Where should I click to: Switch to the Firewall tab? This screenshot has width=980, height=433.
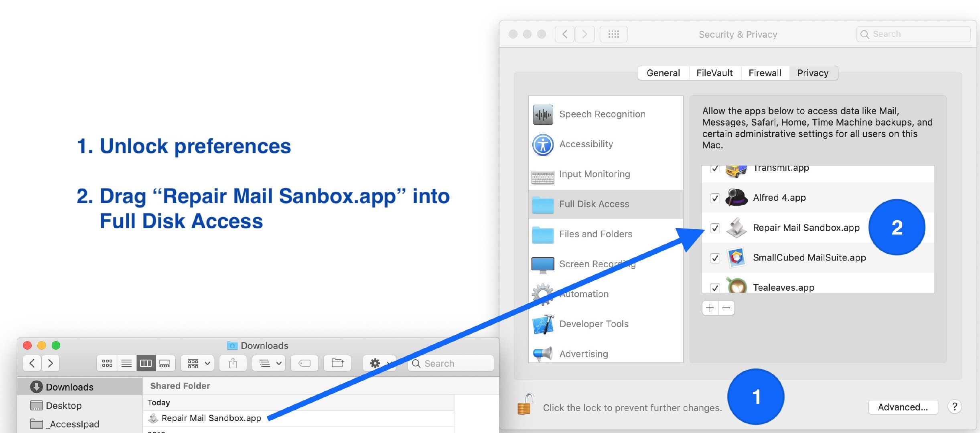(765, 73)
